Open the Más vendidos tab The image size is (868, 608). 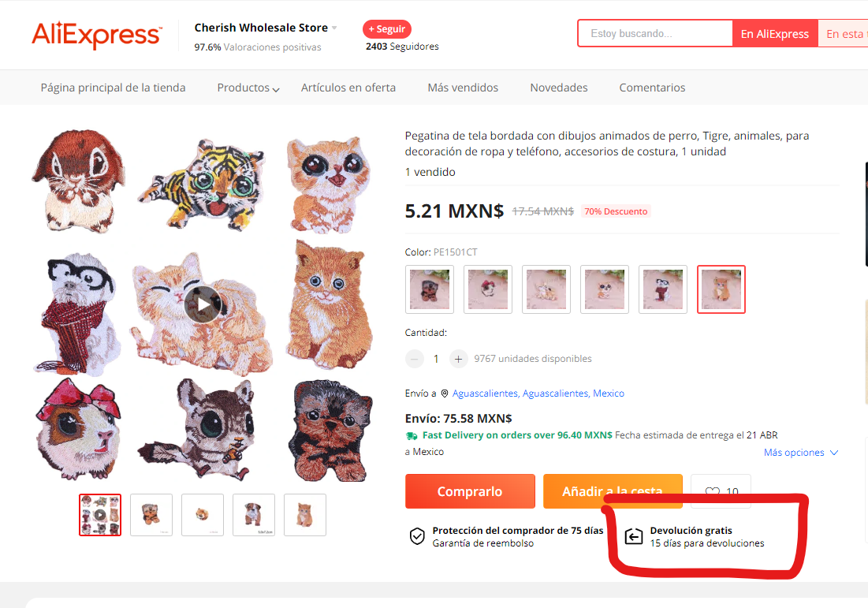pyautogui.click(x=463, y=88)
